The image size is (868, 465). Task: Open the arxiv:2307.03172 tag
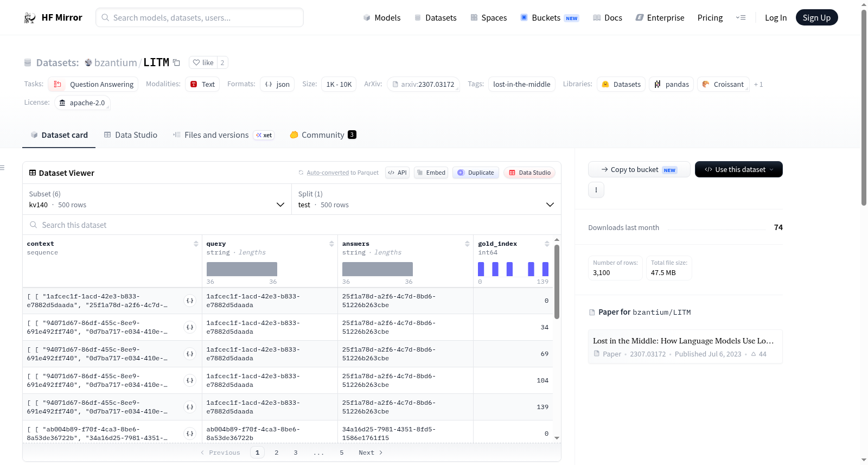(423, 84)
